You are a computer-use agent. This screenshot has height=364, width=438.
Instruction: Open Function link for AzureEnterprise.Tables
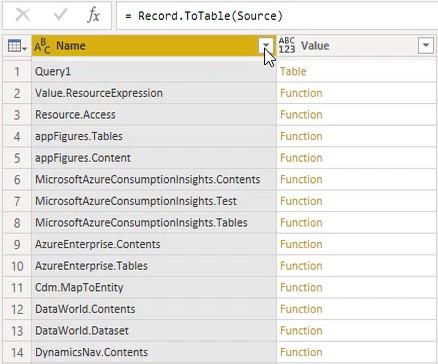pos(301,266)
